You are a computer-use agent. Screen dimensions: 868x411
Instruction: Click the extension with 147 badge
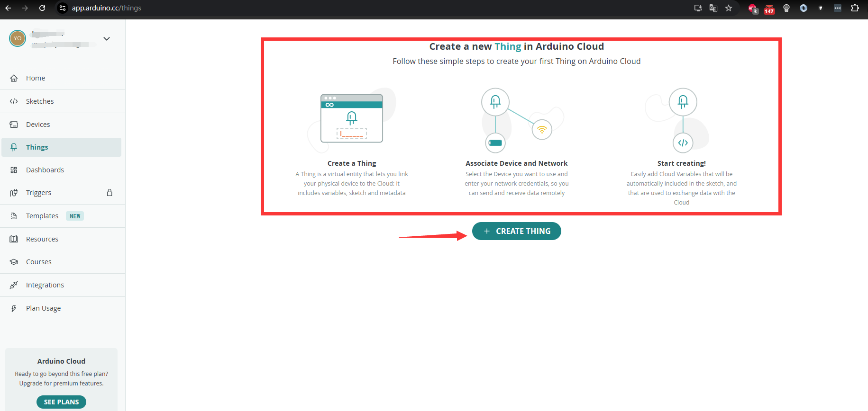(769, 9)
